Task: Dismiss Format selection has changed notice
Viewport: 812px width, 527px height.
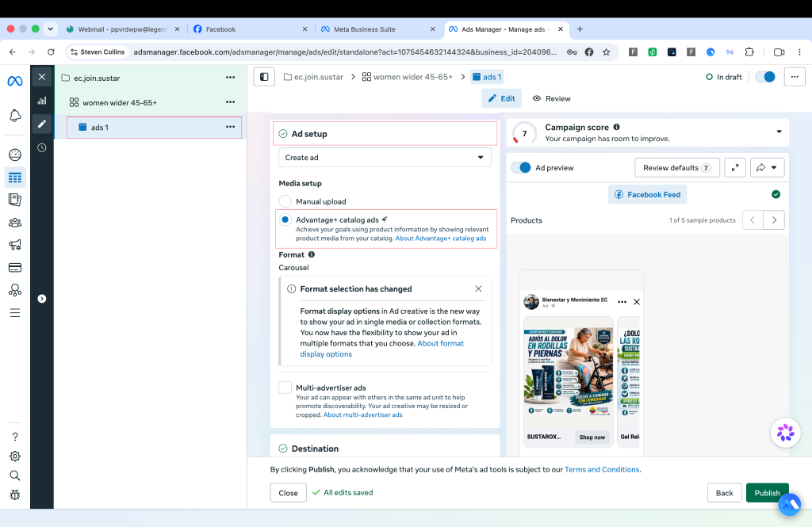Action: tap(478, 289)
